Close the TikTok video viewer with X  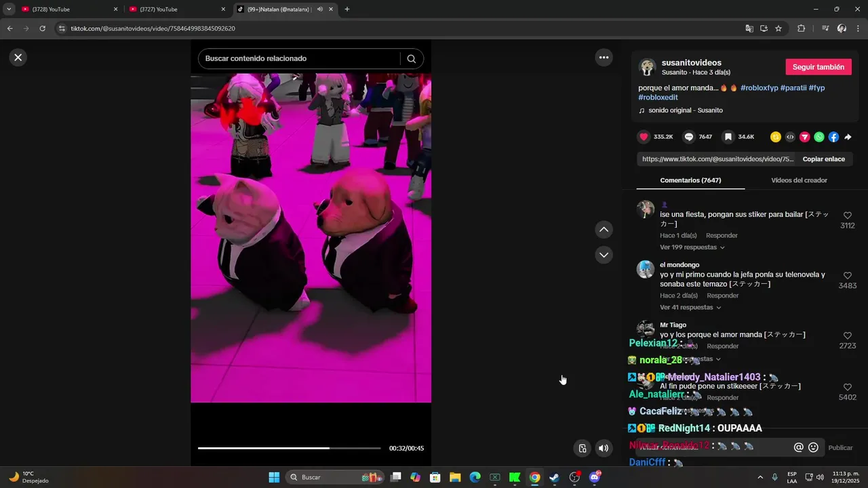[x=18, y=58]
